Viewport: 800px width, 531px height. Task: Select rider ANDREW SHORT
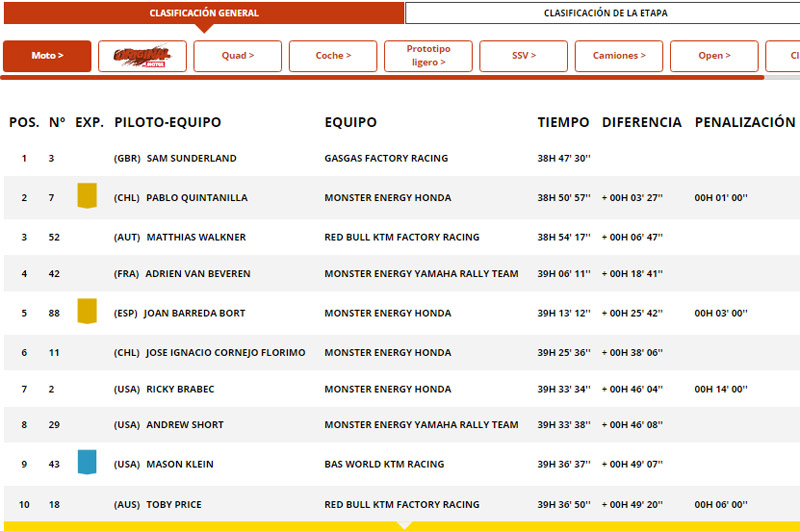pos(185,424)
